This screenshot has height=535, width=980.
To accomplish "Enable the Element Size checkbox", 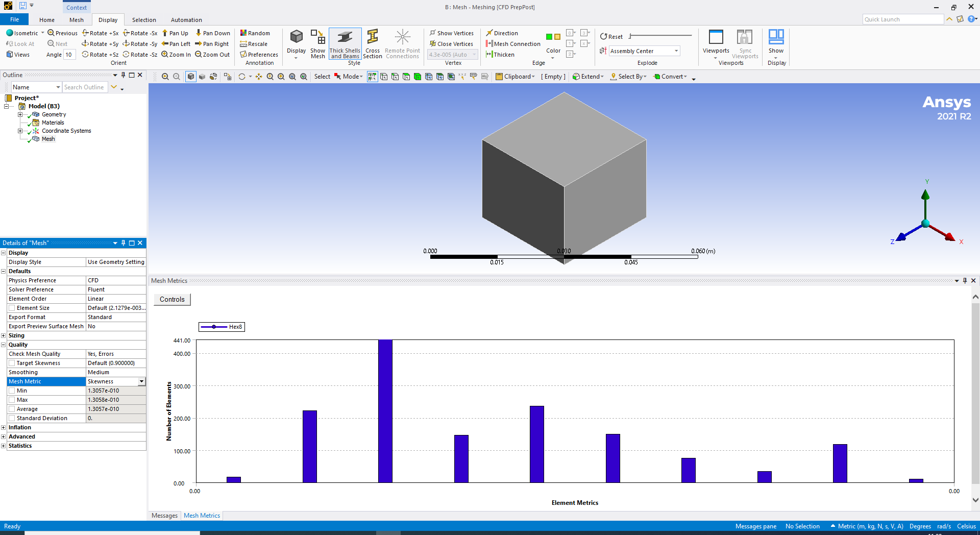I will pos(12,308).
